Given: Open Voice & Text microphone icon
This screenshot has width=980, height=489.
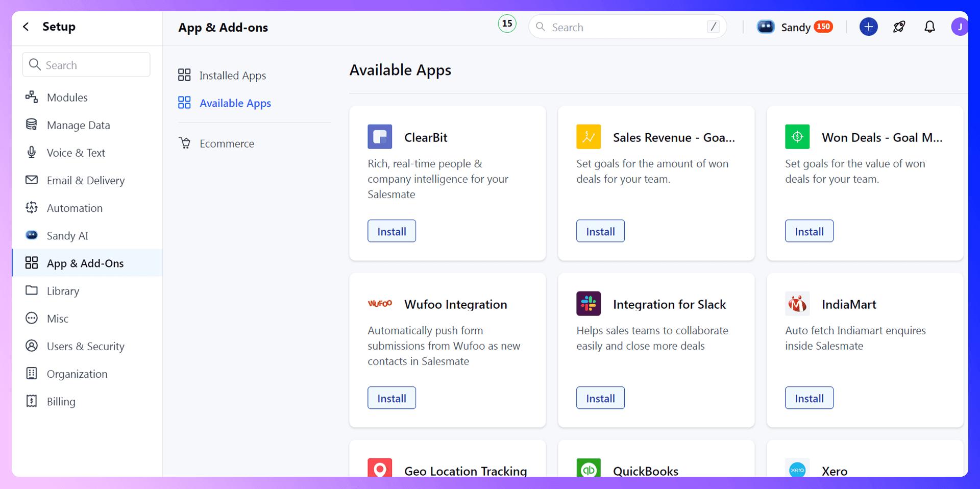Looking at the screenshot, I should (x=32, y=152).
